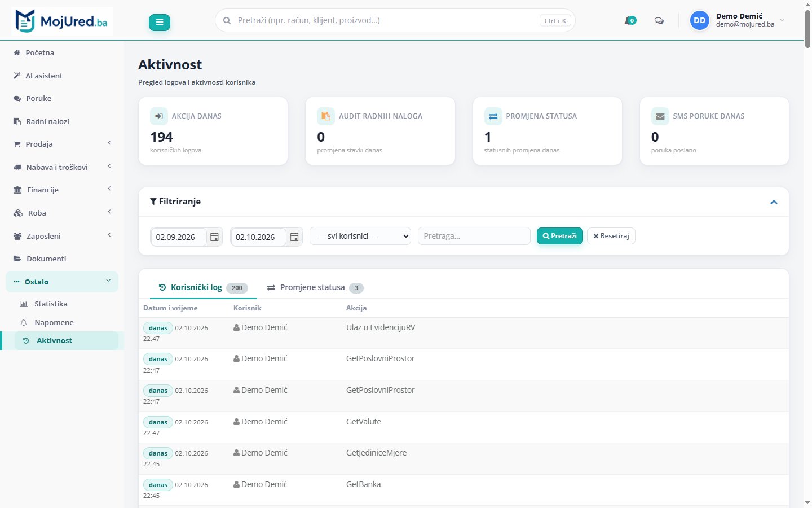Image resolution: width=812 pixels, height=508 pixels.
Task: Open the svi korisnici dropdown
Action: click(360, 236)
